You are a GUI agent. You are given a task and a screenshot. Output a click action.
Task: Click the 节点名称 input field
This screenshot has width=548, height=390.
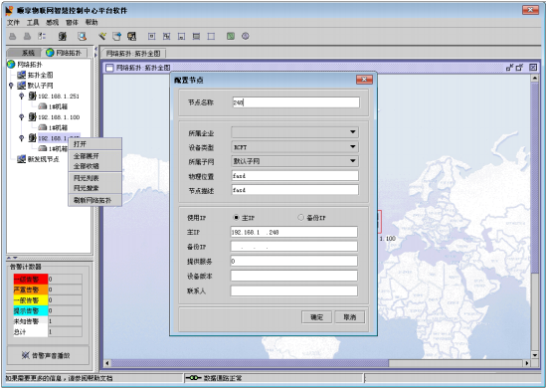click(296, 102)
